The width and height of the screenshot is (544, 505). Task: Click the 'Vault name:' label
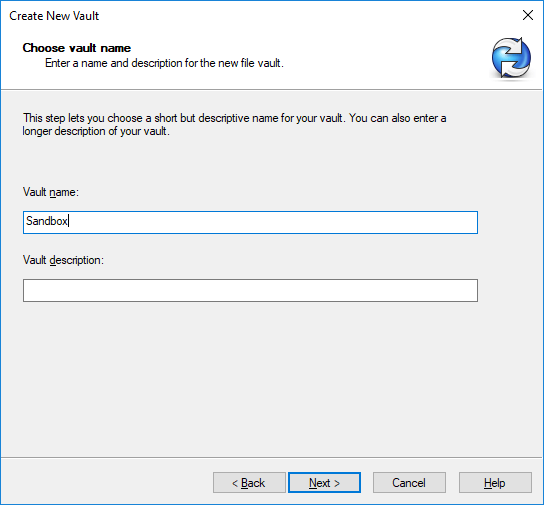point(51,192)
